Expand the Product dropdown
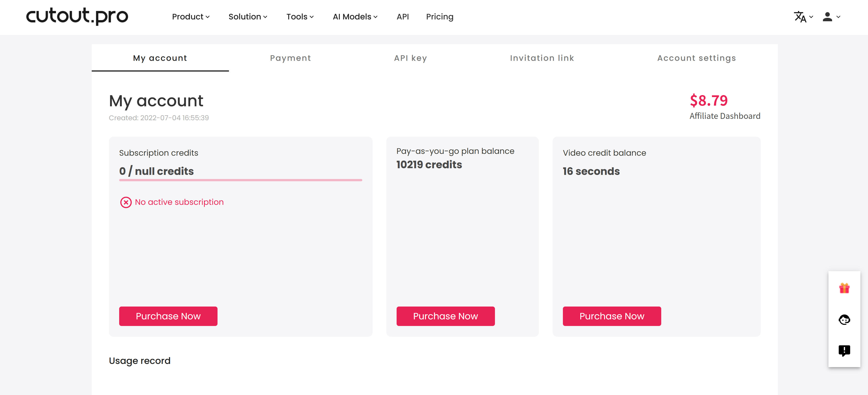The height and width of the screenshot is (395, 868). (191, 16)
